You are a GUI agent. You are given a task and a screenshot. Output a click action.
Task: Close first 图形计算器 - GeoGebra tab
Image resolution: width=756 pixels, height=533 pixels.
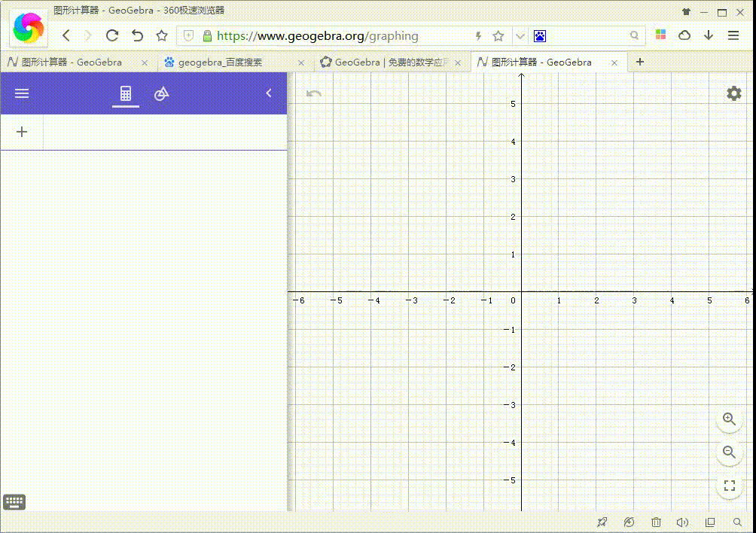click(144, 62)
